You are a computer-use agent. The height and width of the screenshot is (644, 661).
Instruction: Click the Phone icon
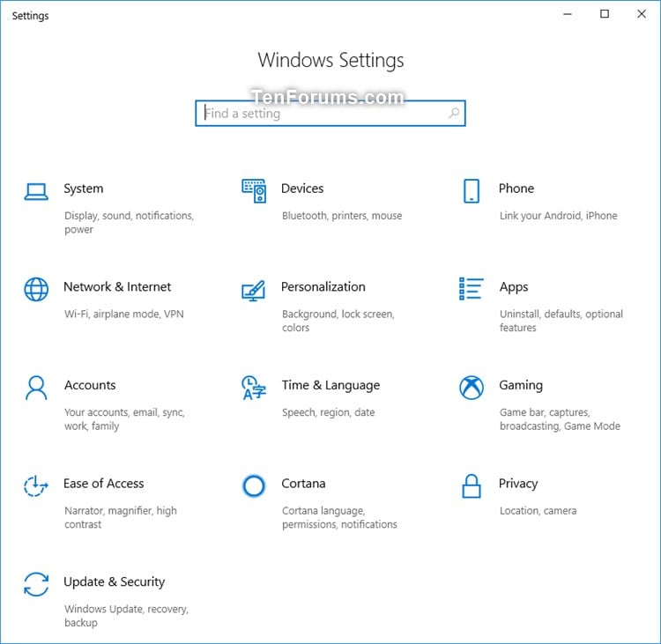tap(472, 191)
